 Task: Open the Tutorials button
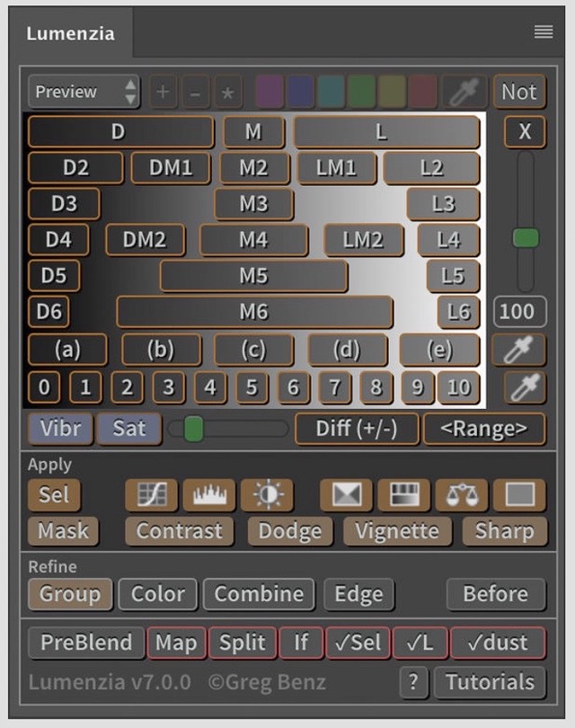pyautogui.click(x=490, y=682)
